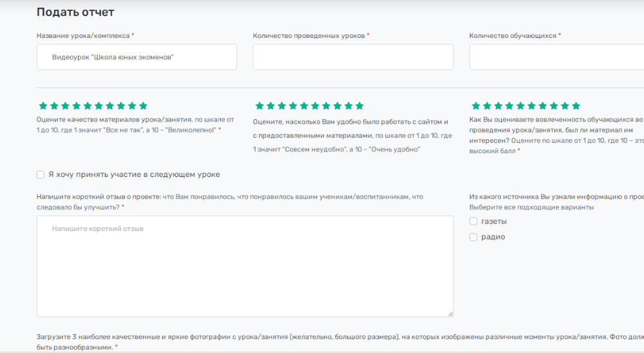Click the review textarea resize handle
Screen dimensions: 644x354
tap(450, 313)
